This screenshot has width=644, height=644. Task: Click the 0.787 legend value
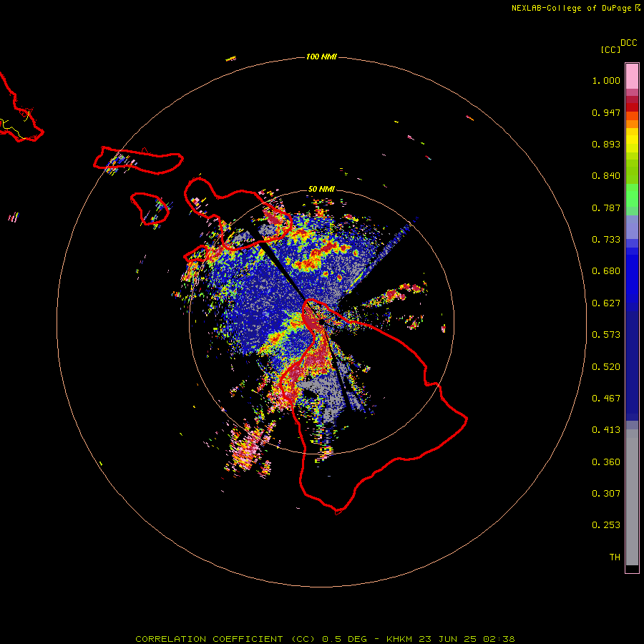click(x=606, y=208)
